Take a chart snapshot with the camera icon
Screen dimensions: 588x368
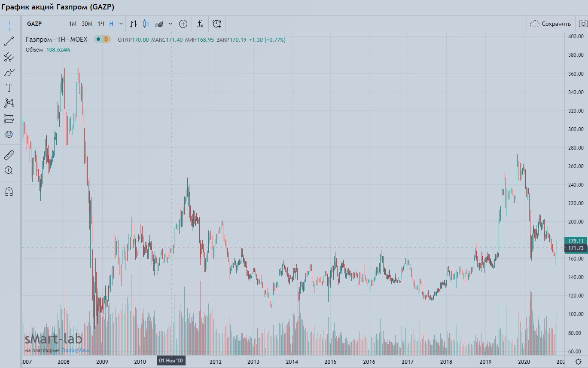583,24
